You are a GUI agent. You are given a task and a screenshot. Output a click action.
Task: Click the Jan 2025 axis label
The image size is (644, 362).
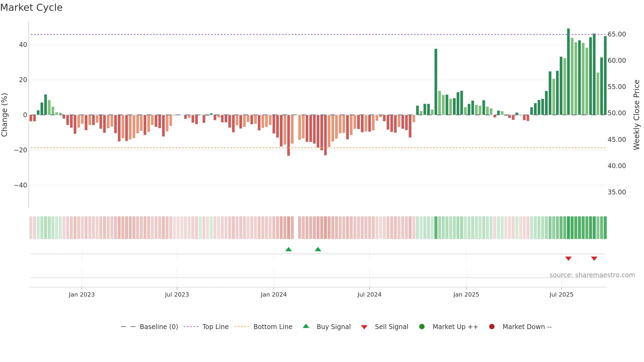tap(466, 294)
